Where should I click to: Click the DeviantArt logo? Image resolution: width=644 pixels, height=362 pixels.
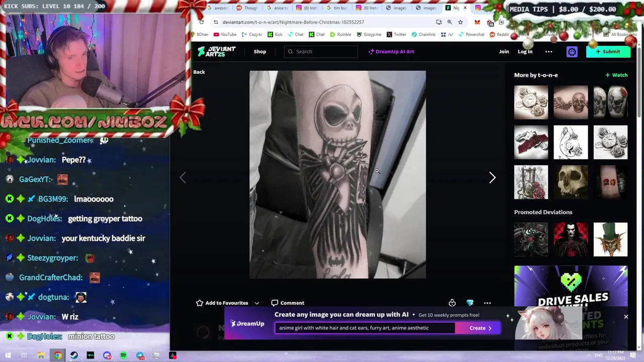click(216, 51)
